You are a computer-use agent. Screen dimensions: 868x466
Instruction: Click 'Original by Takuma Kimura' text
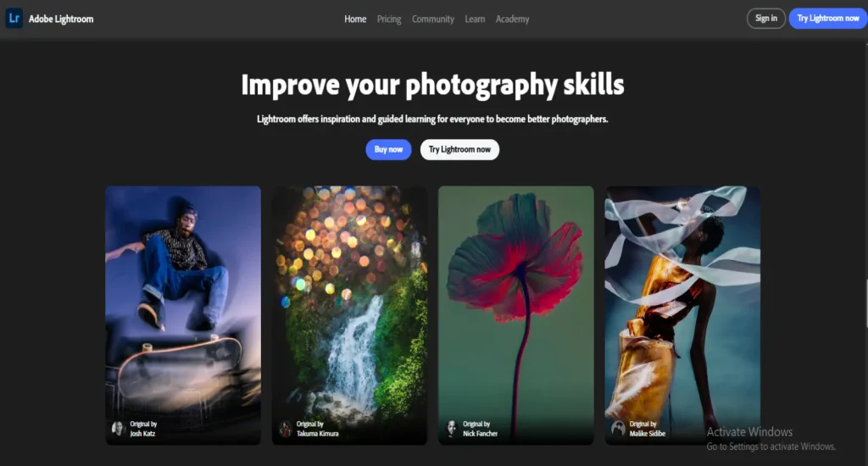coord(317,429)
